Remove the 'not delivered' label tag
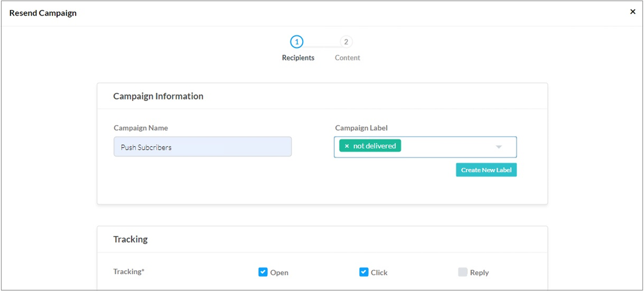This screenshot has height=291, width=644. pyautogui.click(x=347, y=146)
